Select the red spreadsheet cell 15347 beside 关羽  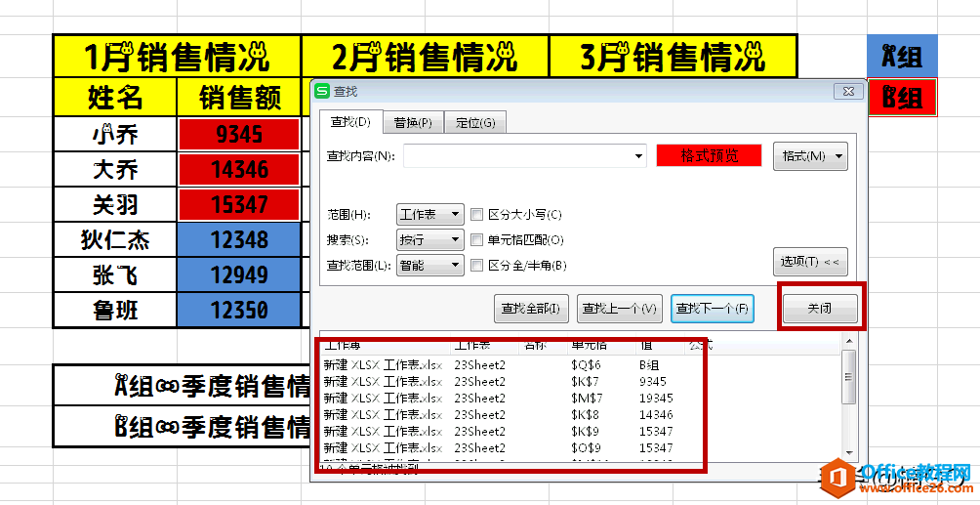tap(239, 204)
